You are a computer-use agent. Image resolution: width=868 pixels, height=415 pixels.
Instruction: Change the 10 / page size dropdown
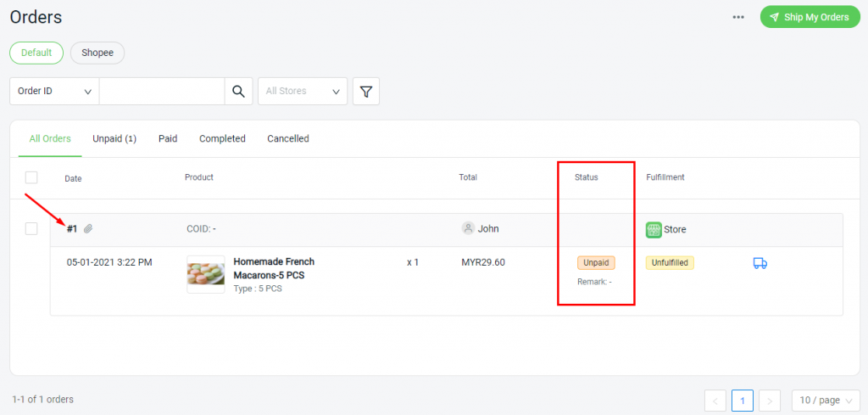point(826,400)
